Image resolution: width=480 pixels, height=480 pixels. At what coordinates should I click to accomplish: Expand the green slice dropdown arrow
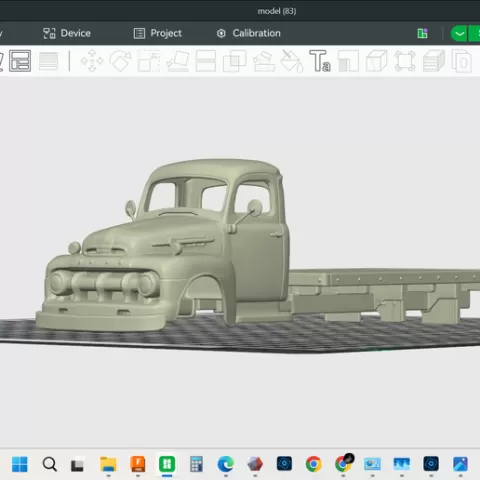point(459,34)
